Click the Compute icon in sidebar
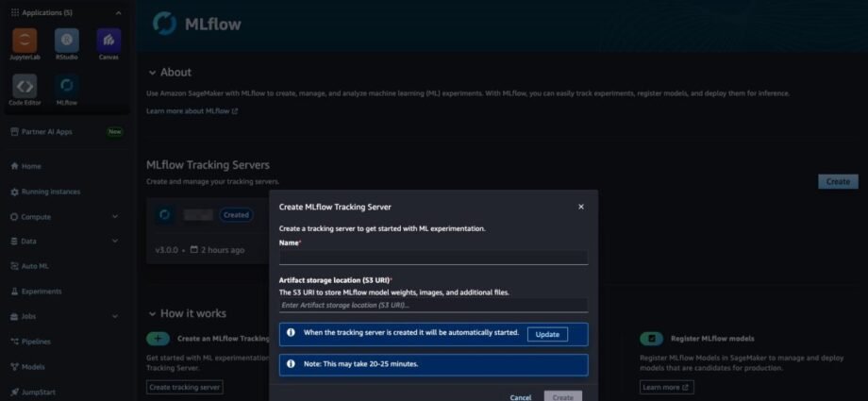This screenshot has height=401, width=868. 15,217
